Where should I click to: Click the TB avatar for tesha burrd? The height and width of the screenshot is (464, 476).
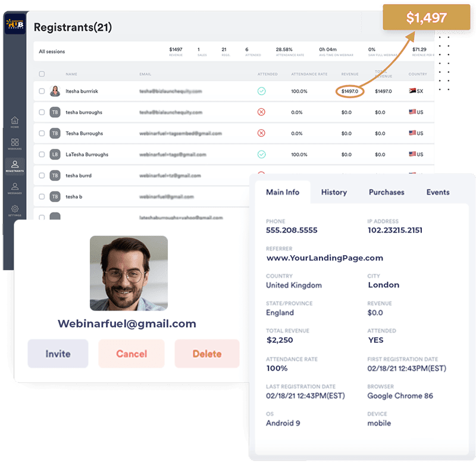[55, 175]
